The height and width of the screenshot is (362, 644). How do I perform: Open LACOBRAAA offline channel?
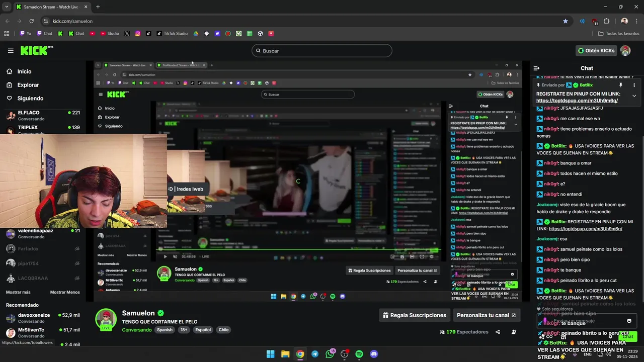pos(43,278)
